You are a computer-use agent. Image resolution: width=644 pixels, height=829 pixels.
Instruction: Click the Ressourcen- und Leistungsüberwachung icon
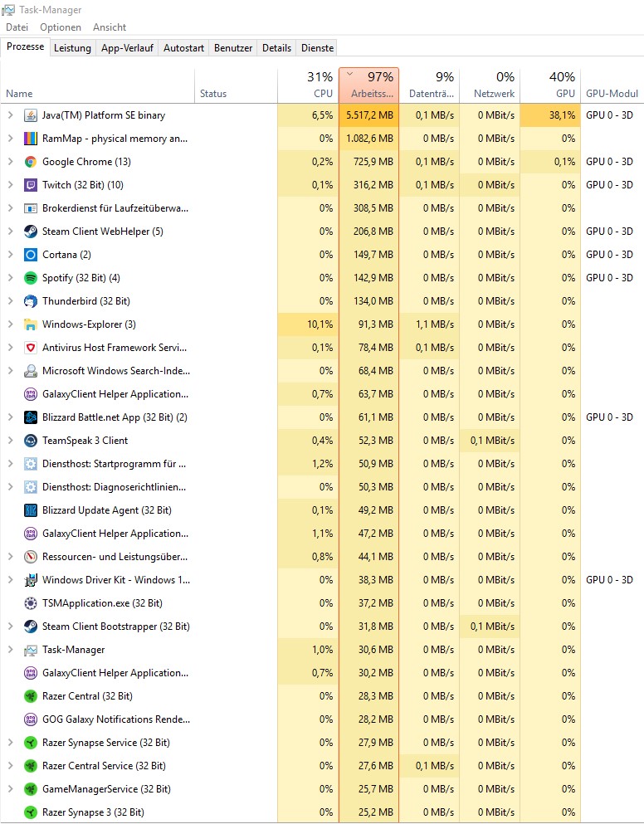coord(31,557)
